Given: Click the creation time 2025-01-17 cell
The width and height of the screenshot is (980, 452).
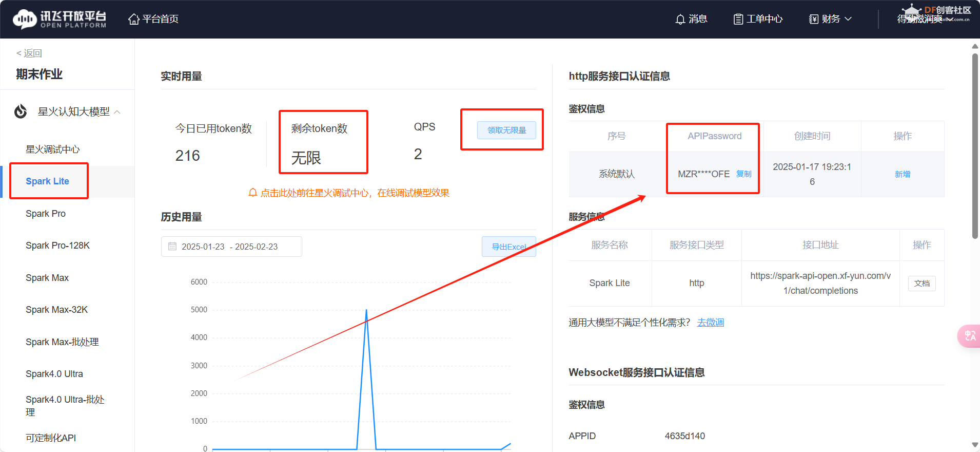Looking at the screenshot, I should click(812, 174).
